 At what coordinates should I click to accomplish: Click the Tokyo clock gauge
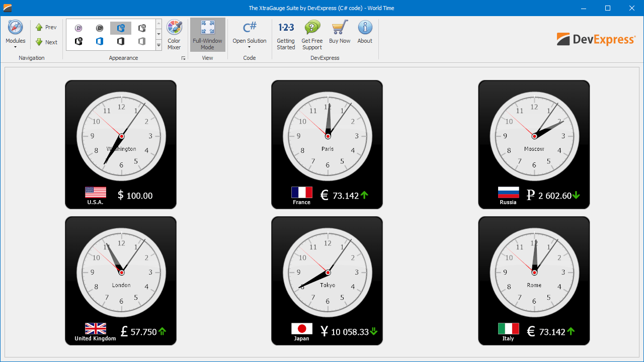(x=327, y=271)
